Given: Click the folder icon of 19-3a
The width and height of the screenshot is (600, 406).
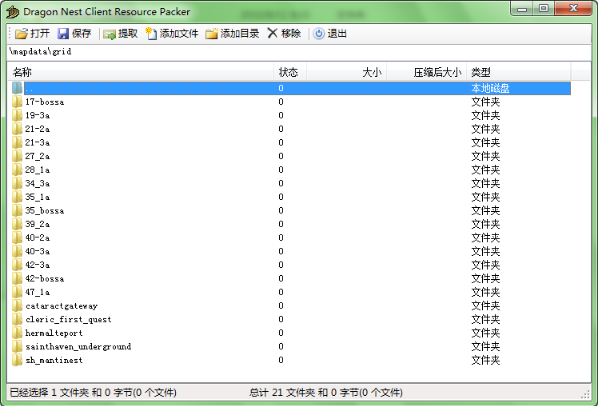Looking at the screenshot, I should [17, 115].
